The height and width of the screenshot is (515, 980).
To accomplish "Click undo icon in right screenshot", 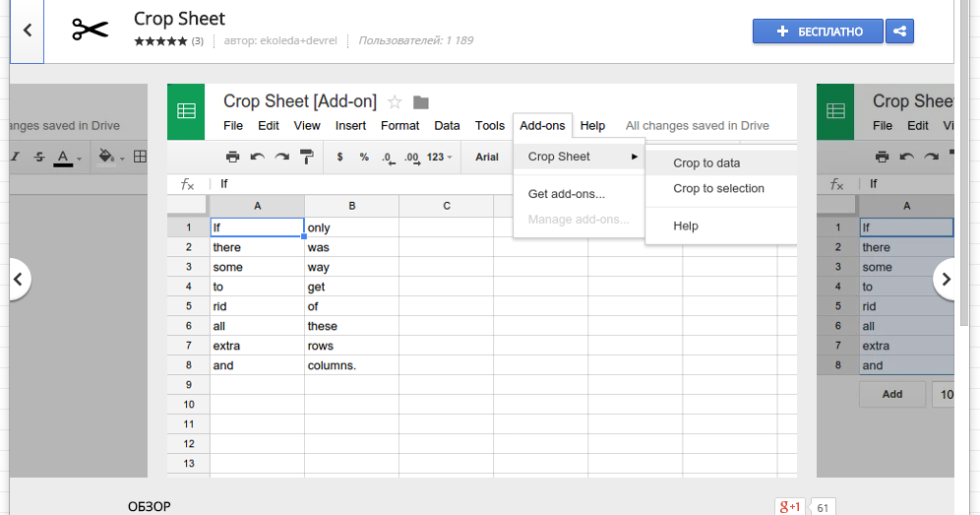I will pos(906,158).
